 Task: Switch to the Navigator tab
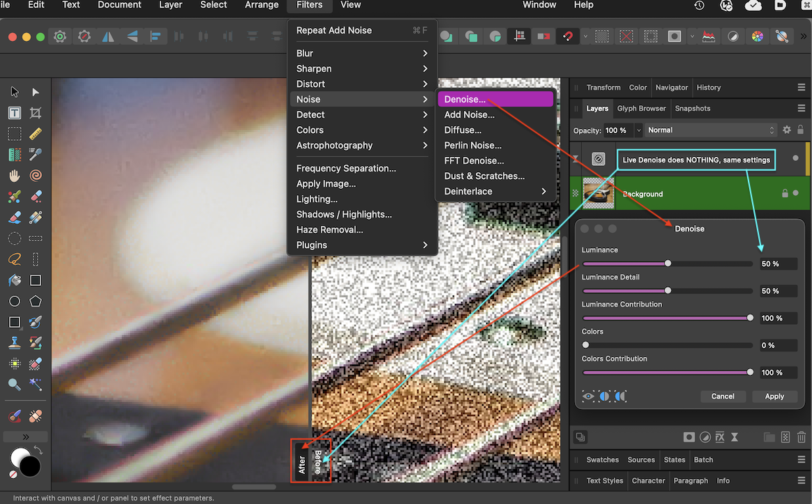(671, 87)
